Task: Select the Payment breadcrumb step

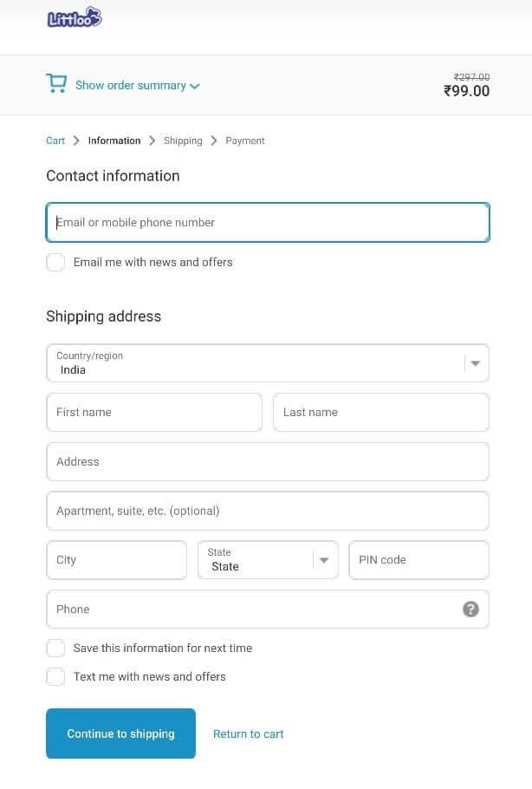Action: 245,140
